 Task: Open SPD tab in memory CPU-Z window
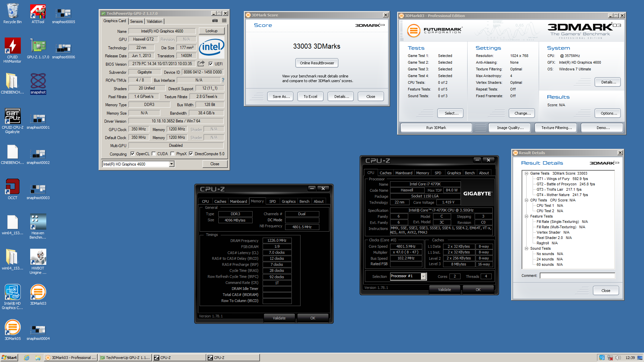[273, 201]
